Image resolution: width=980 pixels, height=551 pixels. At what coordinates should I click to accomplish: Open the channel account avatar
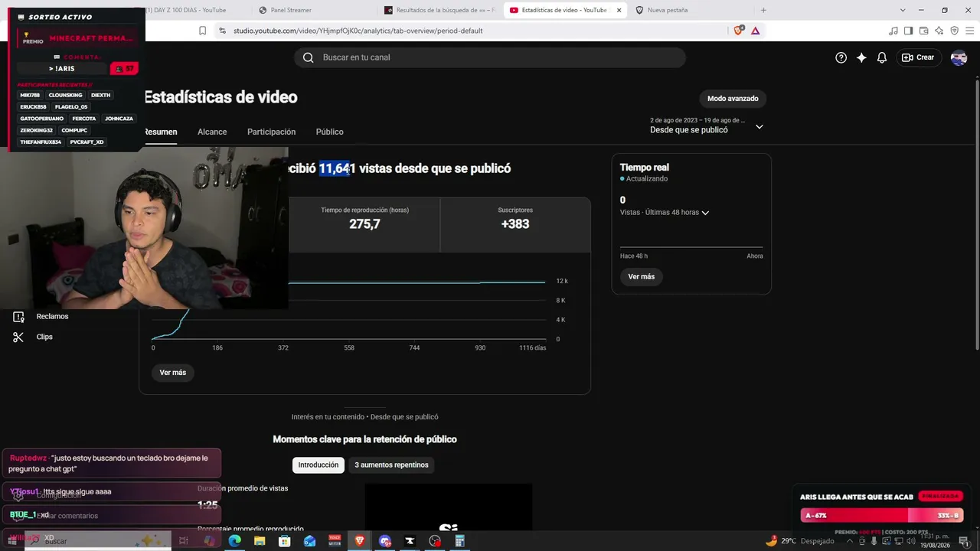point(959,57)
